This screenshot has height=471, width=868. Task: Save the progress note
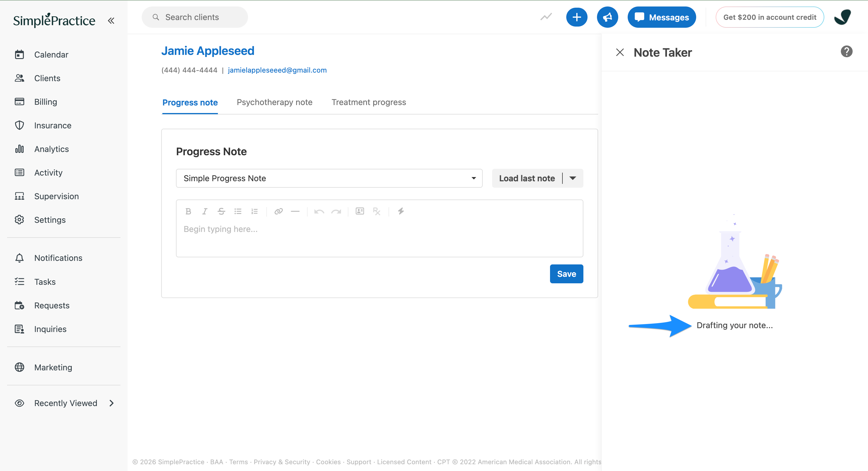(567, 274)
